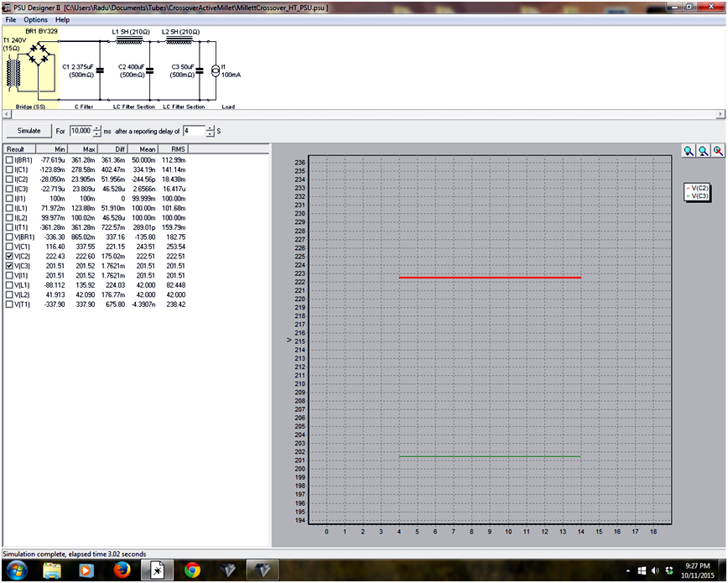Open the File menu
Screen dimensions: 728x583
pos(11,19)
